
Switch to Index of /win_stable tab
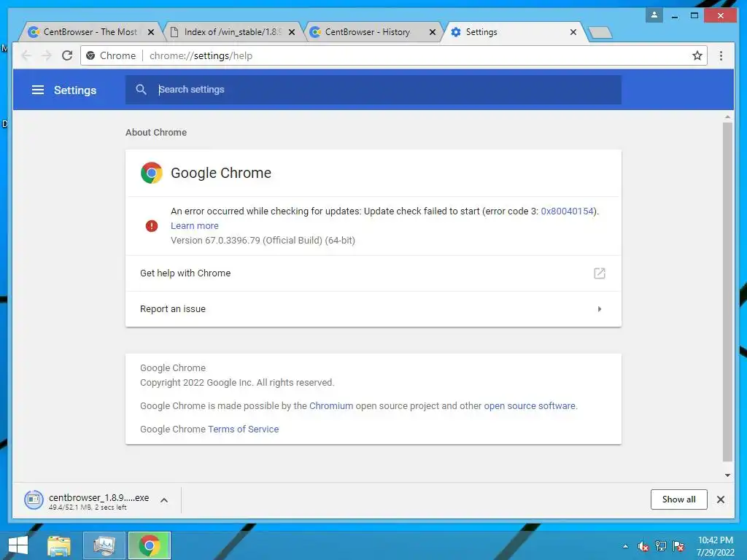pyautogui.click(x=233, y=32)
